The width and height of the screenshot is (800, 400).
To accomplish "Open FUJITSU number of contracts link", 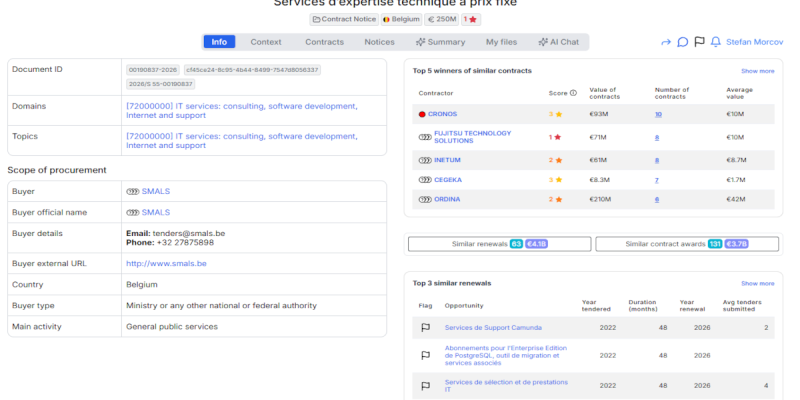I will point(657,137).
